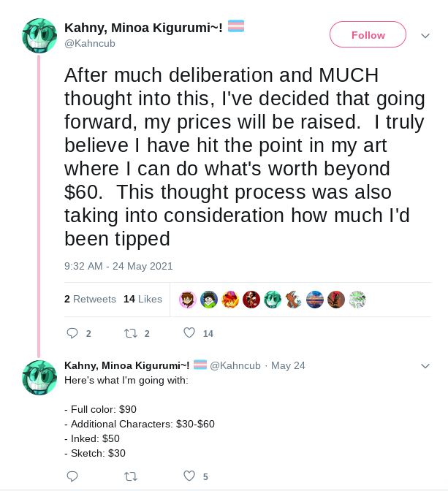Image resolution: width=448 pixels, height=491 pixels.
Task: View the 14 Likes list
Action: (143, 299)
